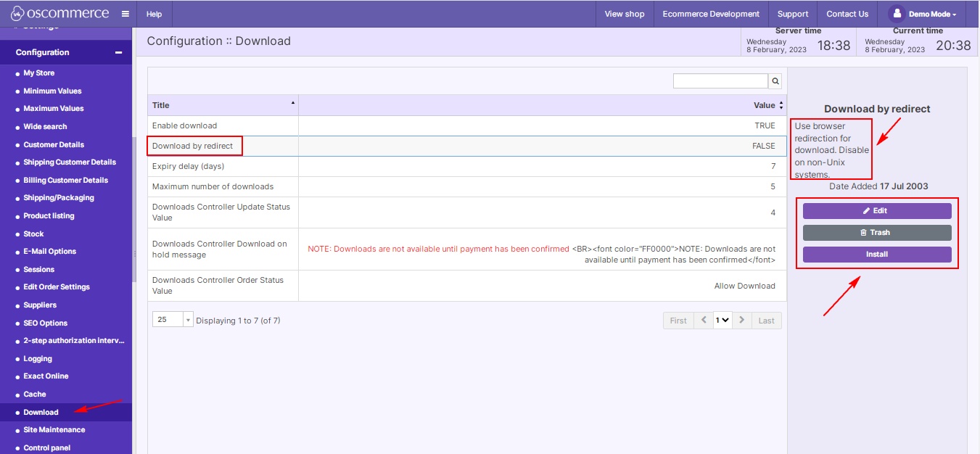Image resolution: width=980 pixels, height=454 pixels.
Task: Click the Demo Mode user avatar icon
Action: click(897, 14)
